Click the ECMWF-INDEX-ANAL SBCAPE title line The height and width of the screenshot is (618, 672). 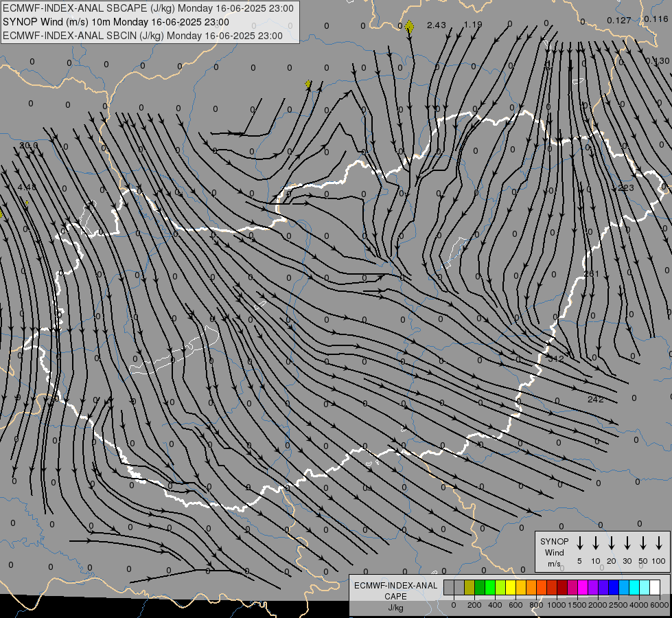(x=148, y=8)
